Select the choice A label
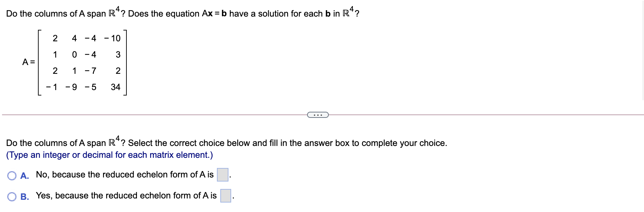Screen dimensions: 644x212 tap(25, 175)
